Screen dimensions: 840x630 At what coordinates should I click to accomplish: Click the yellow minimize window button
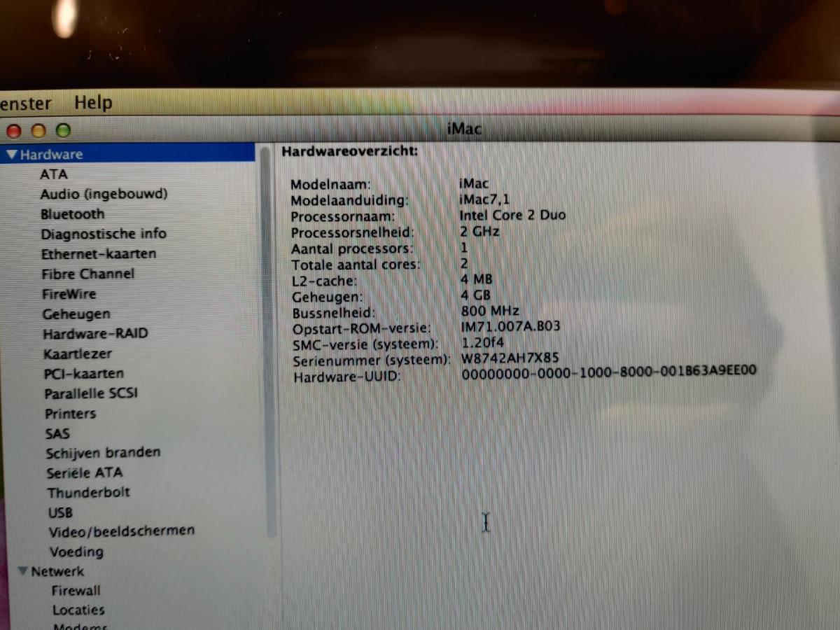(x=39, y=131)
